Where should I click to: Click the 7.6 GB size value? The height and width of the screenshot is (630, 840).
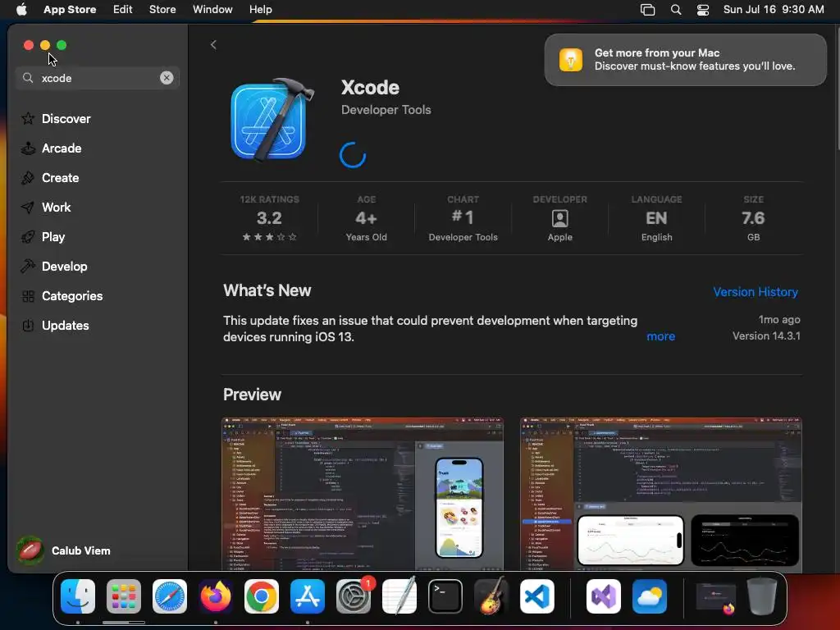[753, 218]
